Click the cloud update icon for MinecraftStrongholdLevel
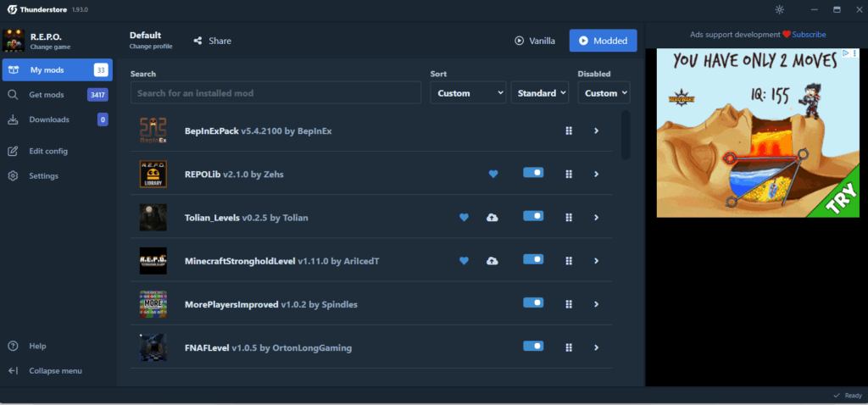This screenshot has width=868, height=405. 492,261
